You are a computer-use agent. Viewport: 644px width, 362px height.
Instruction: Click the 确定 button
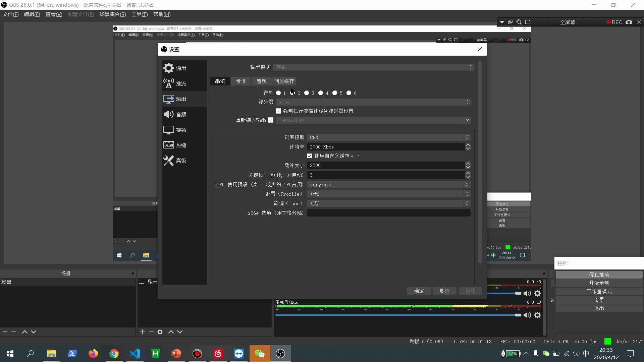pyautogui.click(x=419, y=291)
